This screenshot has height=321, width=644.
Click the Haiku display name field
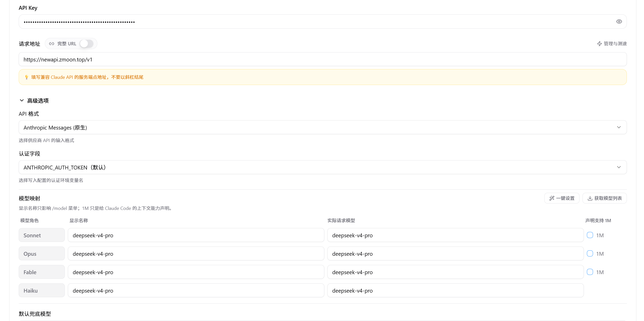click(x=196, y=290)
